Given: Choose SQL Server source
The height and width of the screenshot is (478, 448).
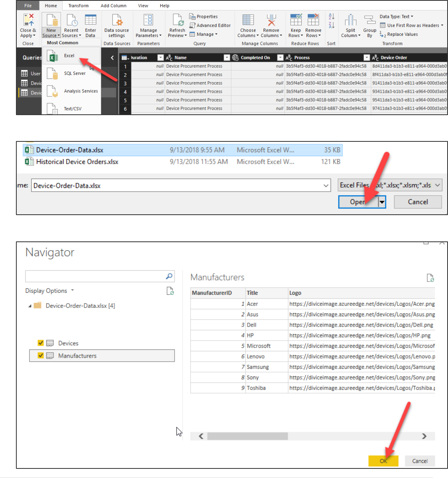Looking at the screenshot, I should point(72,73).
